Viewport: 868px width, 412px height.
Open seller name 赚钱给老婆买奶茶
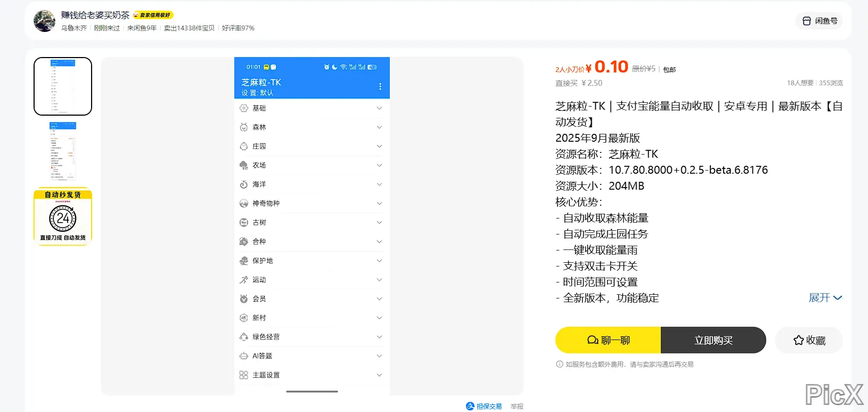coord(95,15)
